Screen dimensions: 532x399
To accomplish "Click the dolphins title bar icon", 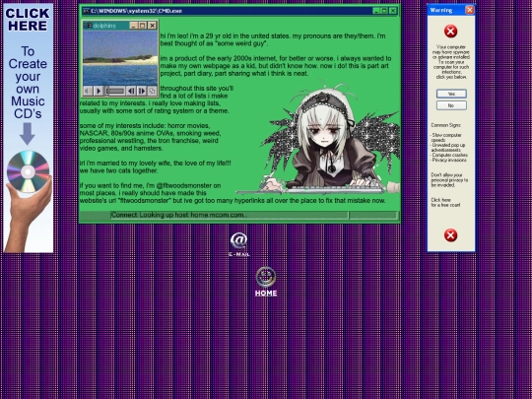I will tap(88, 26).
